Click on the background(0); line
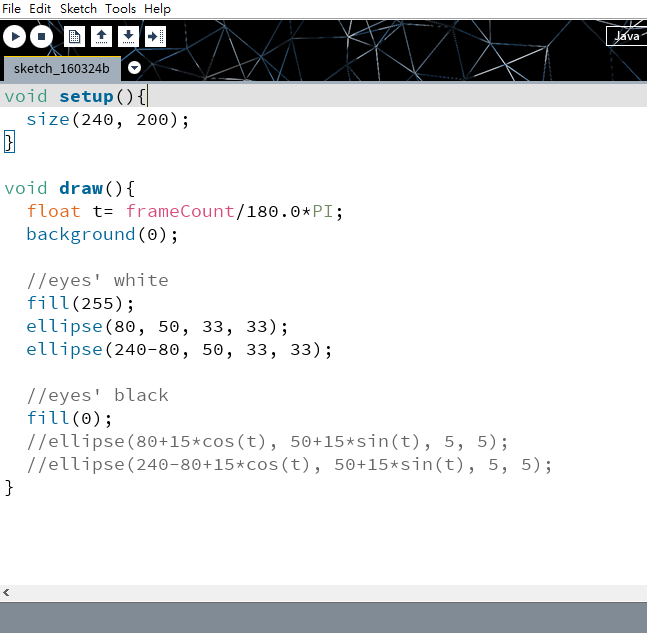647x633 pixels. [x=102, y=235]
